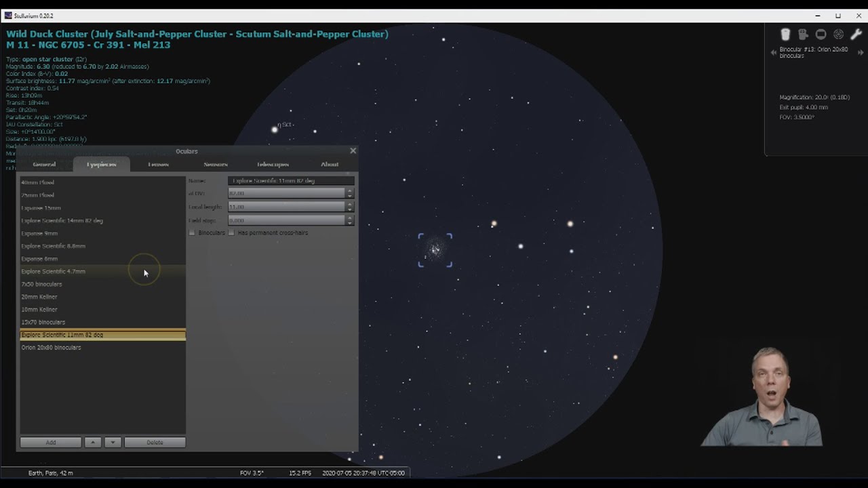This screenshot has height=488, width=868.
Task: Click the Add eyepiece button
Action: [51, 442]
